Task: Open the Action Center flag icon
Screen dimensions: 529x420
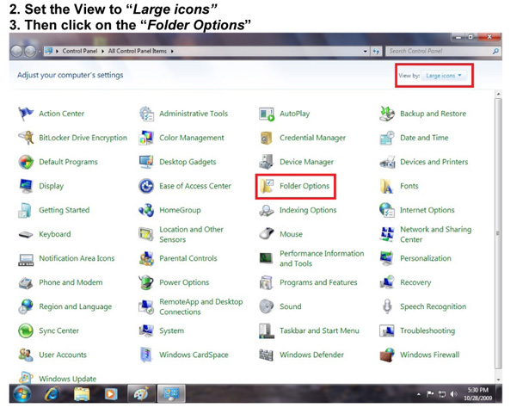Action: (x=26, y=114)
